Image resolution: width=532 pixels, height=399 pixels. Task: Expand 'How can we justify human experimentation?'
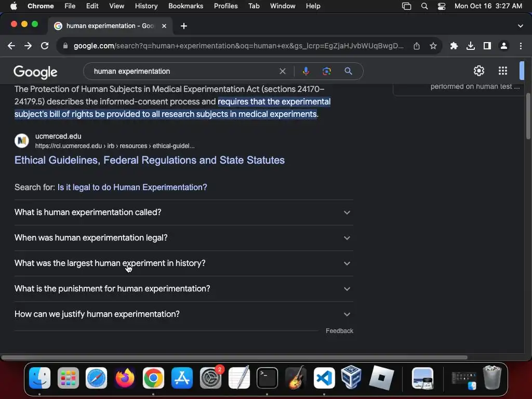[x=183, y=314]
